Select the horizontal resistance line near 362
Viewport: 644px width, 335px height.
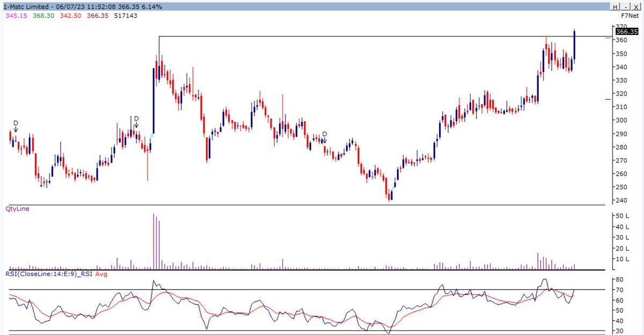click(x=376, y=36)
